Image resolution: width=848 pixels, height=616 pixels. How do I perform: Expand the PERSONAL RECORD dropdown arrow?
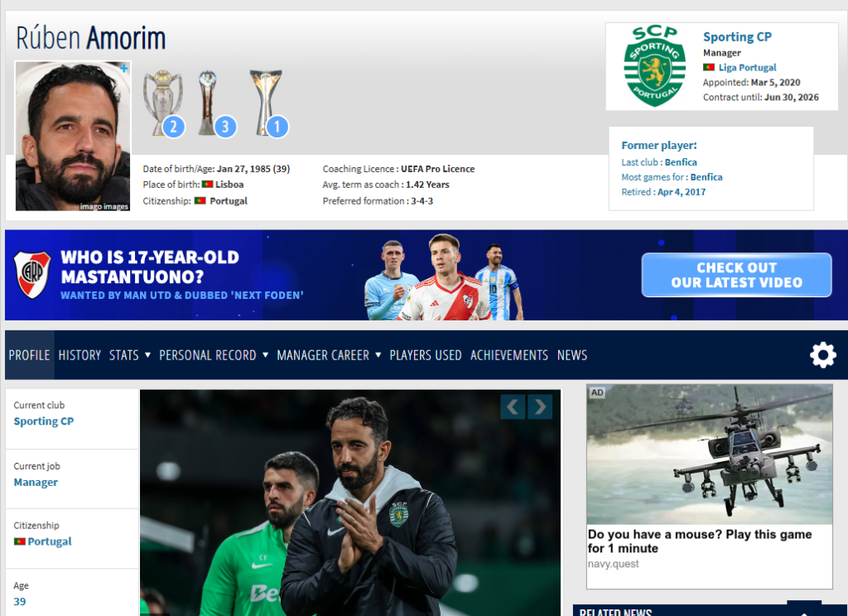click(265, 355)
